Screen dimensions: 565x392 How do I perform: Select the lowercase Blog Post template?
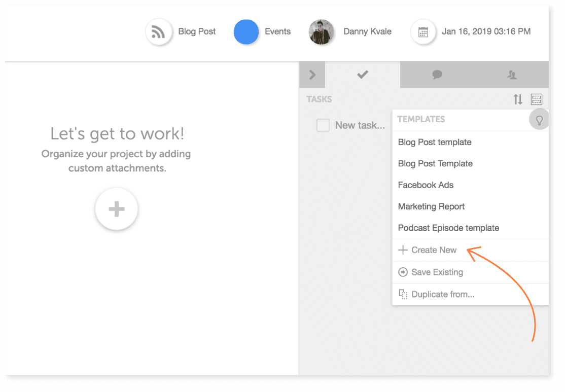click(470, 142)
